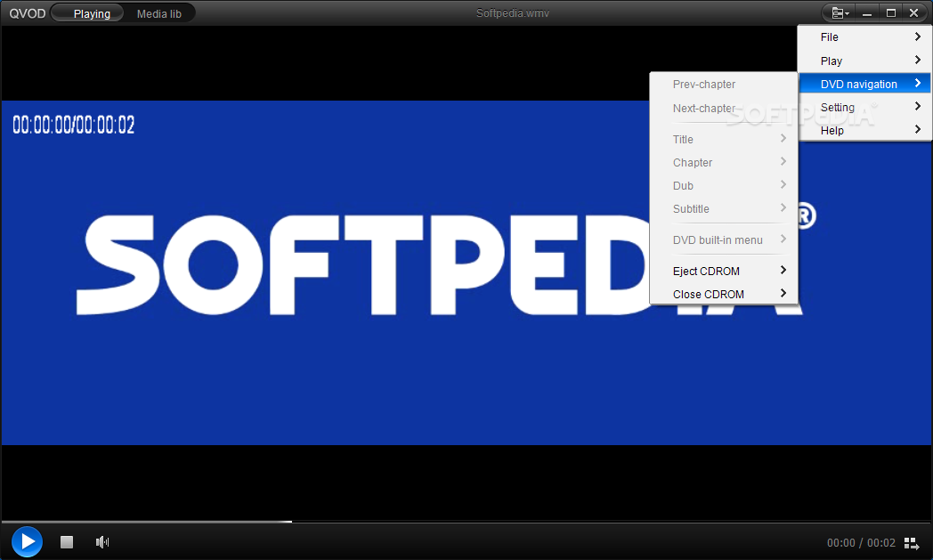Minimize the QVOD player window
The image size is (933, 560).
867,13
